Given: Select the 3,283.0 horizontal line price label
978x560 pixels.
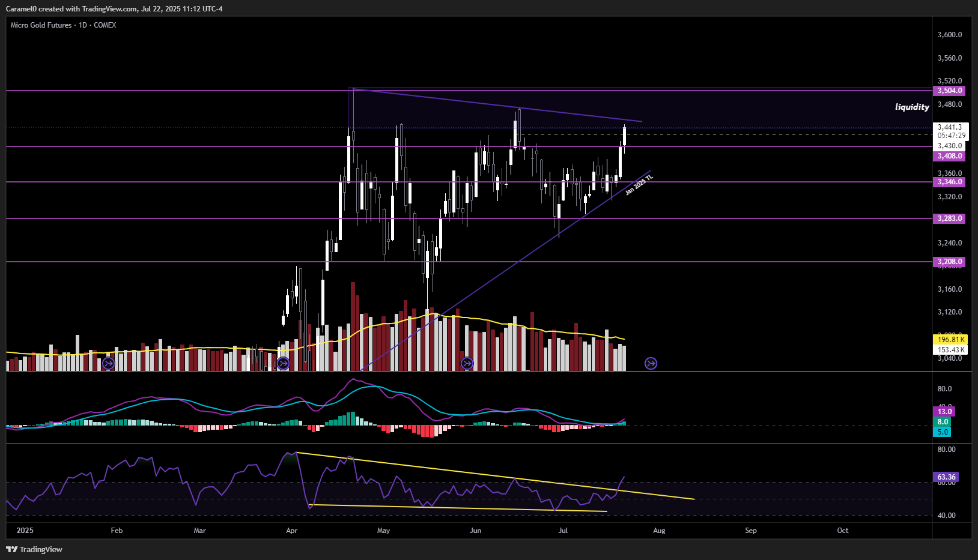Looking at the screenshot, I should tap(949, 218).
